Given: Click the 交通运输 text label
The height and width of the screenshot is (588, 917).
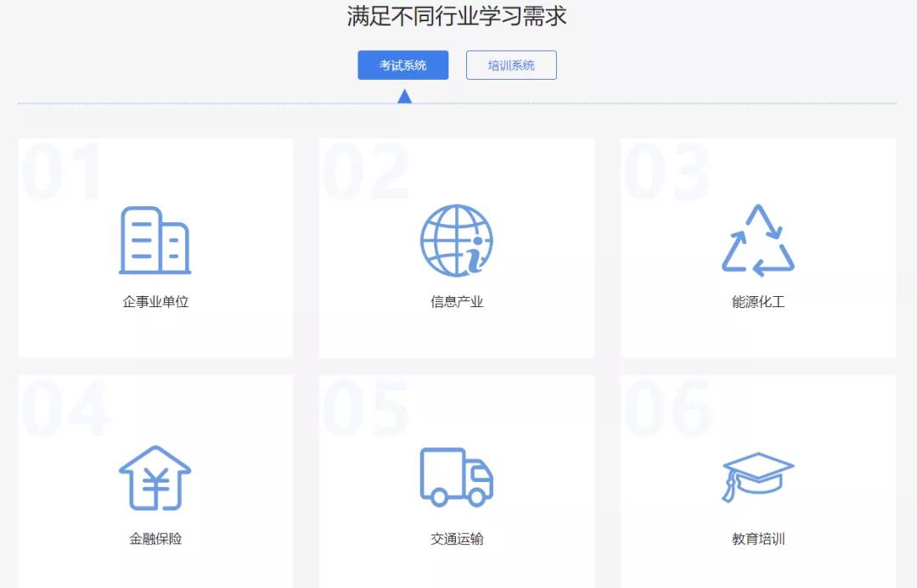Looking at the screenshot, I should (x=455, y=538).
